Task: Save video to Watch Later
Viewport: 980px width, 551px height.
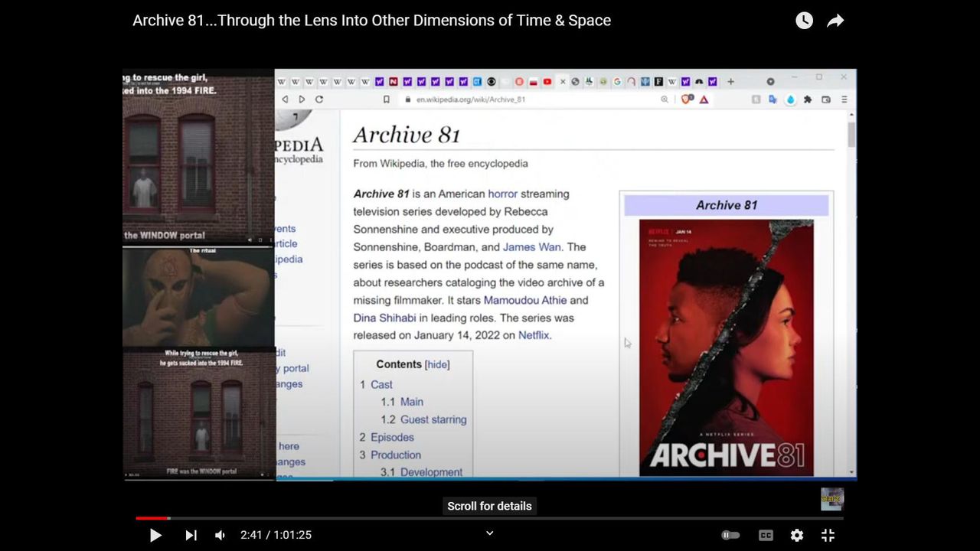Action: 804,21
